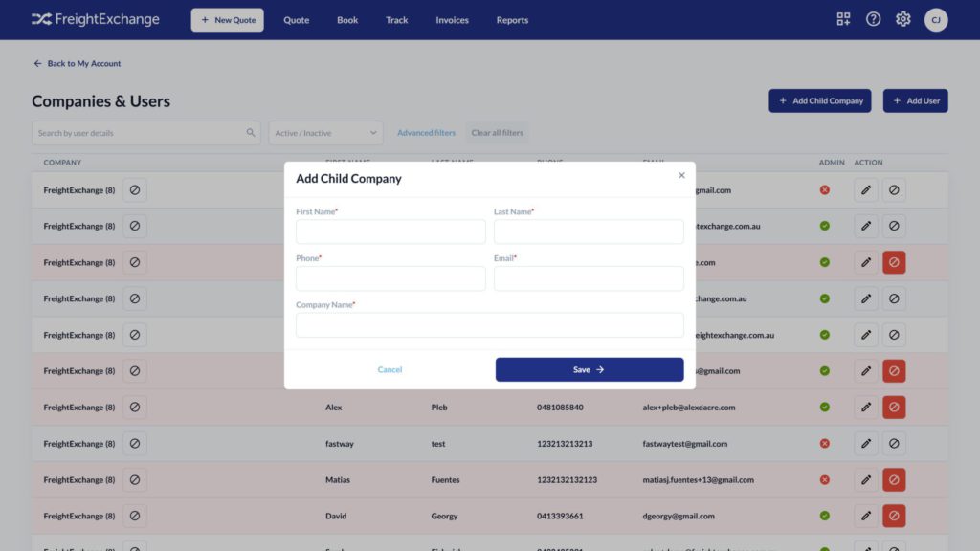Click the Companies & Users heading
The width and height of the screenshot is (980, 551).
[x=101, y=101]
